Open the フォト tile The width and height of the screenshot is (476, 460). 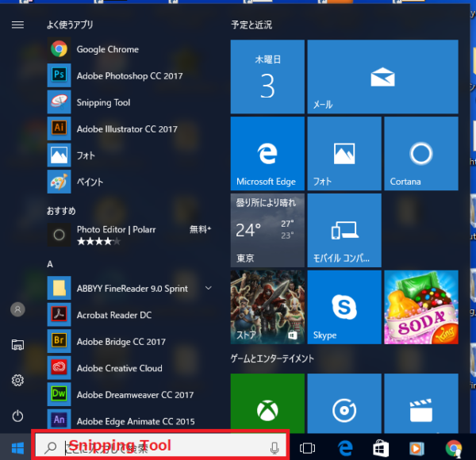click(x=344, y=154)
